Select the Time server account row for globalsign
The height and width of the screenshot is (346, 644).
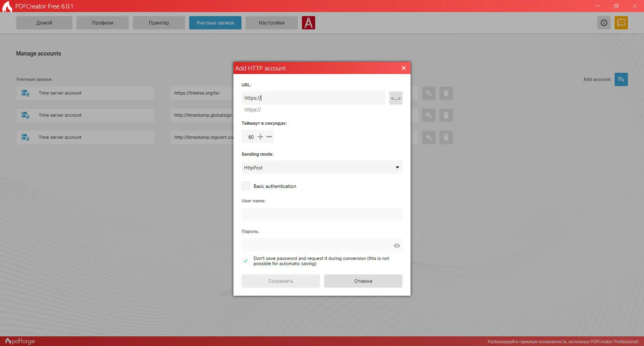coord(85,115)
